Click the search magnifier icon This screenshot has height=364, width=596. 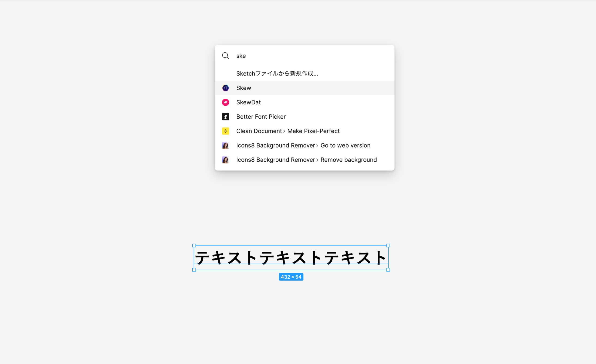225,56
